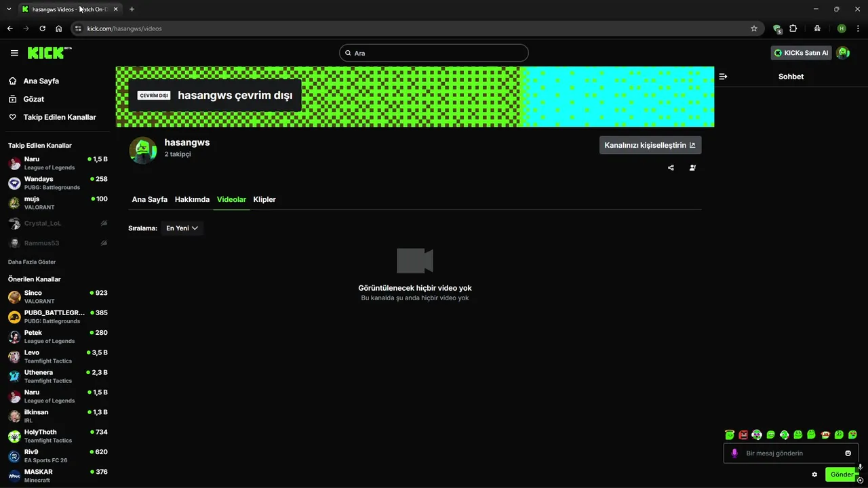The height and width of the screenshot is (488, 868).
Task: Switch to channel Ana Sayfa tab
Action: tap(150, 199)
